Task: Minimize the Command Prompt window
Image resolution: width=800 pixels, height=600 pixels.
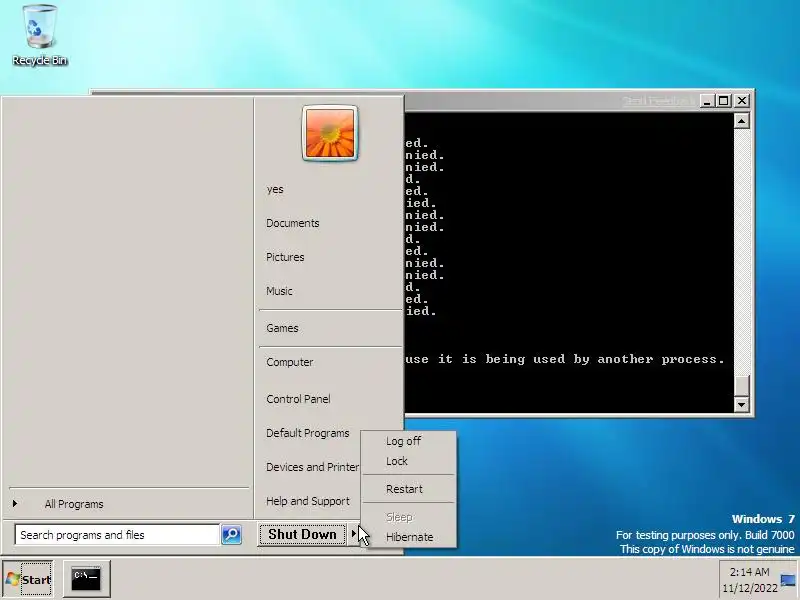Action: click(x=707, y=101)
